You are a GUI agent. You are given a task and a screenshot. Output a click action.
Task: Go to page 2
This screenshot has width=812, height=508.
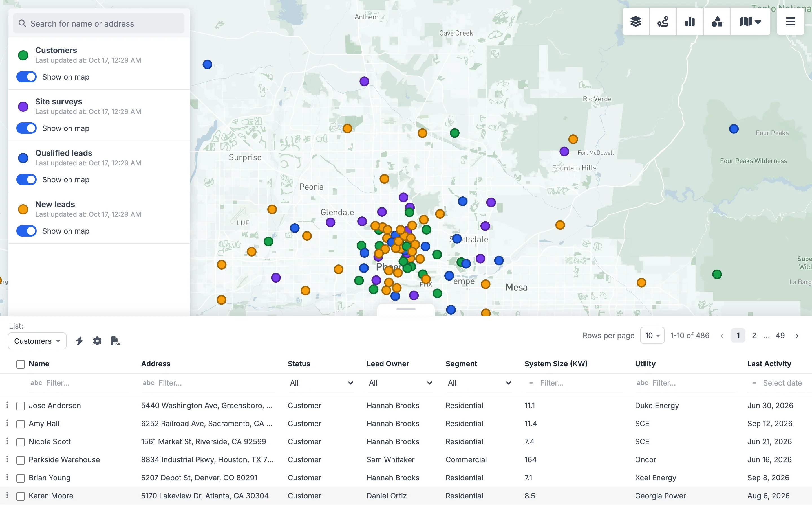(754, 336)
